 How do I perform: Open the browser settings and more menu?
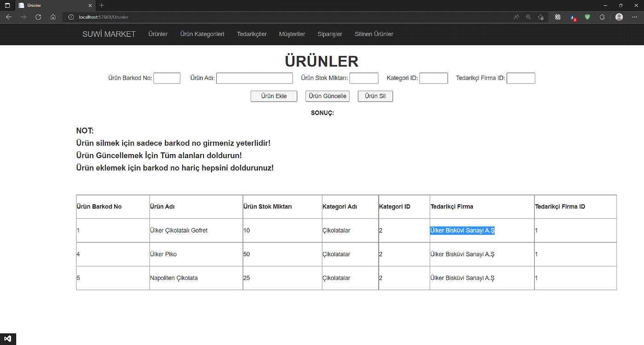635,17
